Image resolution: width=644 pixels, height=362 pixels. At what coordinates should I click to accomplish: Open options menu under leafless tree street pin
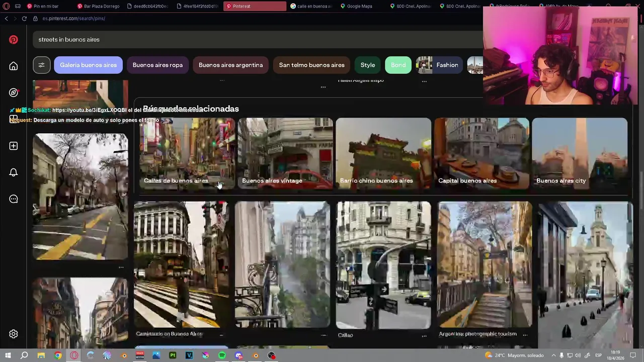121,267
